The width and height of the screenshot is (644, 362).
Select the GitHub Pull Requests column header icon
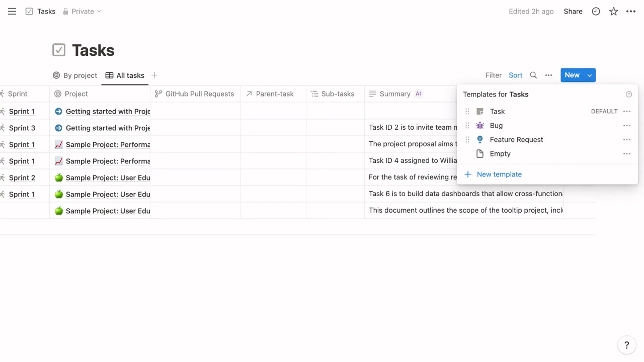tap(158, 94)
